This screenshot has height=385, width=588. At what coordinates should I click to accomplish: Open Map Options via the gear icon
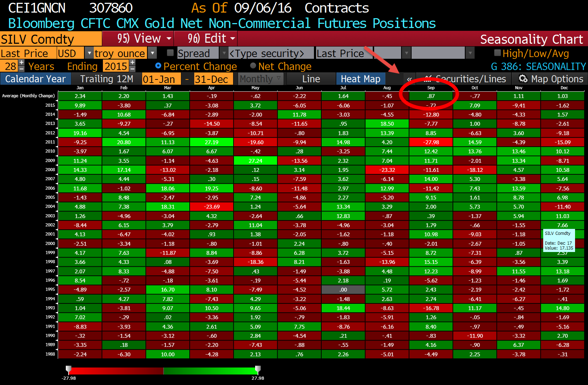tap(523, 79)
